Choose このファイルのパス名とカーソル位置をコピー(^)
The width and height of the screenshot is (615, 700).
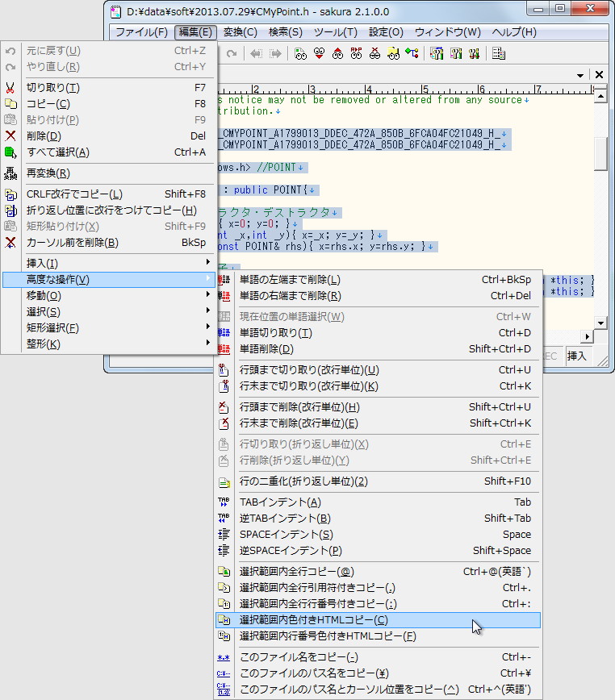pos(378,689)
